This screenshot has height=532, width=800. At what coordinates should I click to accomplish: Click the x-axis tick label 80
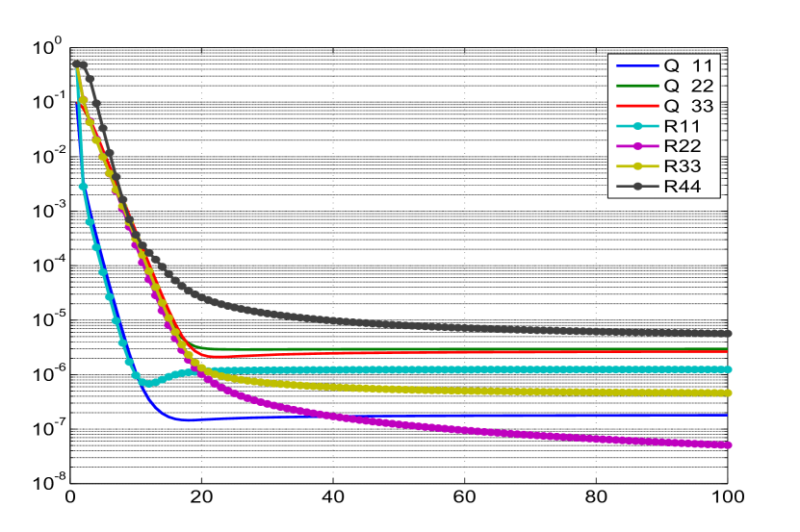point(596,496)
